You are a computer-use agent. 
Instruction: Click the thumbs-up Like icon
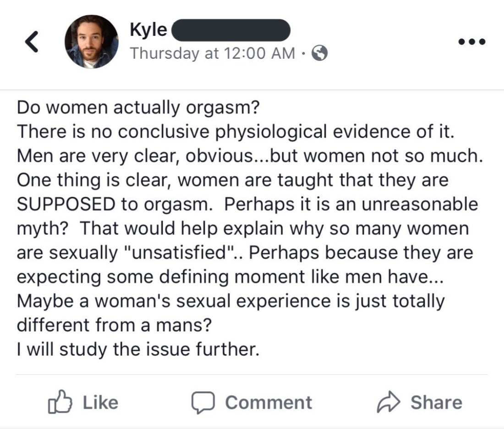tap(60, 402)
